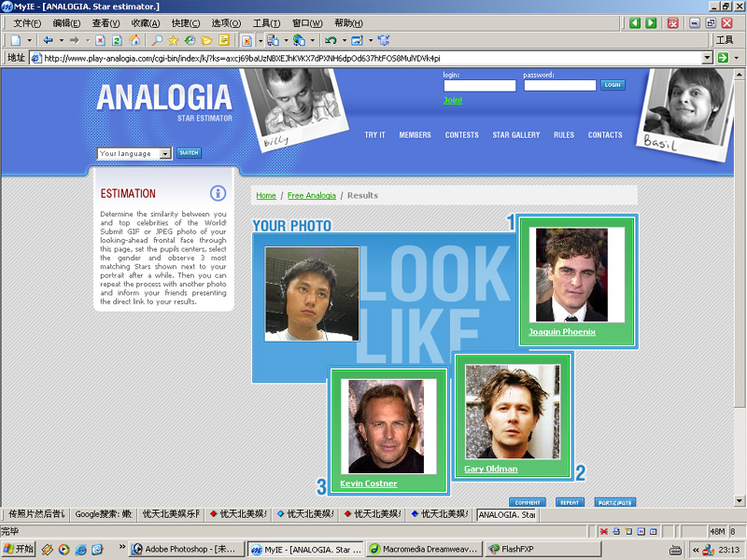Click the LOGIN button
Viewport: 747px width, 560px height.
point(613,85)
